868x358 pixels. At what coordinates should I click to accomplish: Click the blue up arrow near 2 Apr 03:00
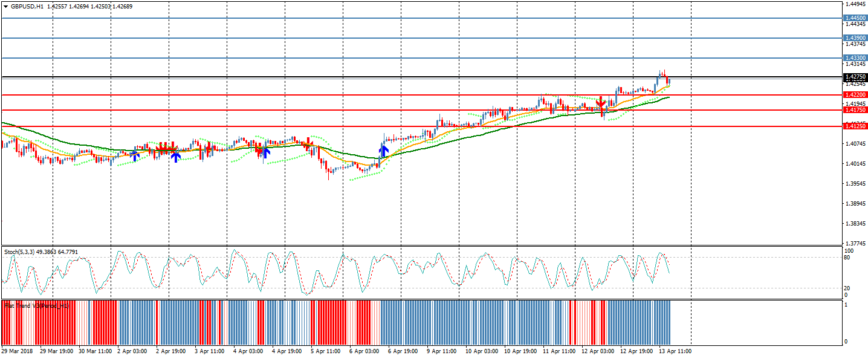(x=135, y=155)
